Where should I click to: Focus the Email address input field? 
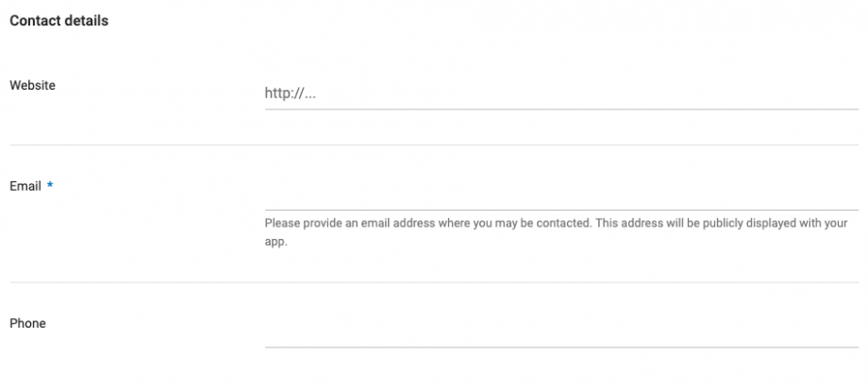tap(561, 195)
